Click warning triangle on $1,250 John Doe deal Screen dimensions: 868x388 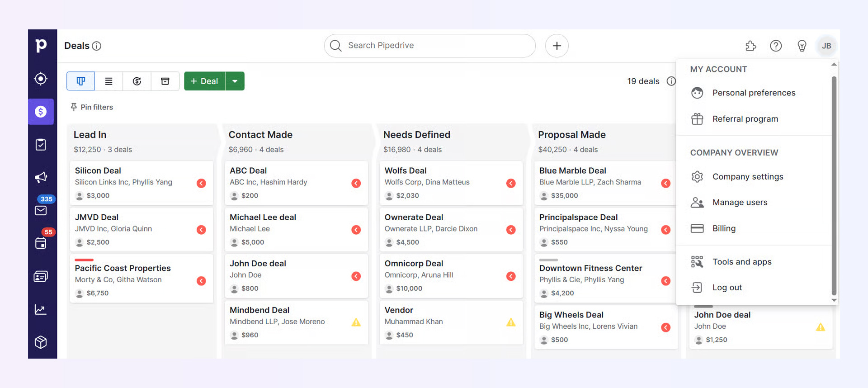click(x=821, y=327)
